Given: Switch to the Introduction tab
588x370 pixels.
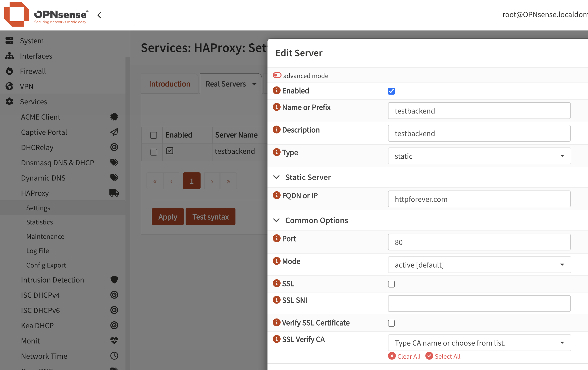Looking at the screenshot, I should point(170,84).
